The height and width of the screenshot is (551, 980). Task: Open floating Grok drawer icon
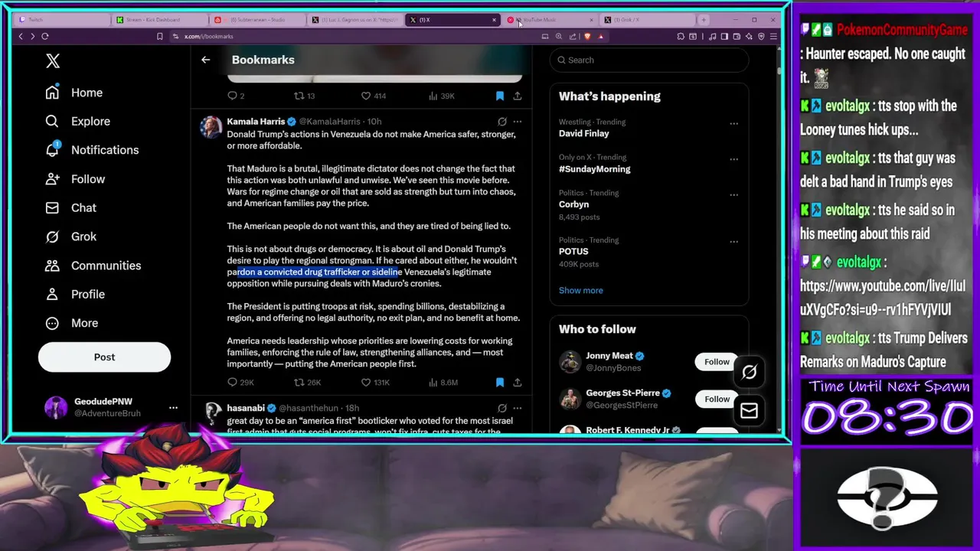click(749, 373)
